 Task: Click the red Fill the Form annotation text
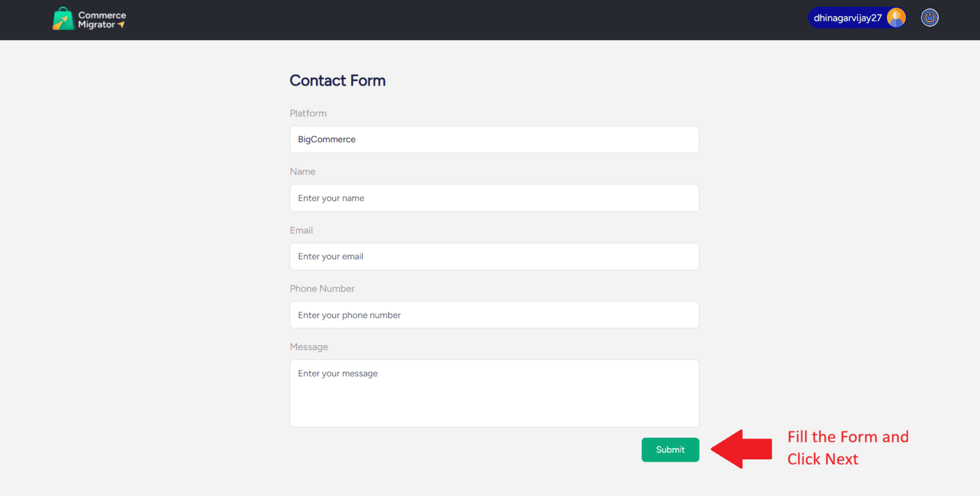point(847,448)
